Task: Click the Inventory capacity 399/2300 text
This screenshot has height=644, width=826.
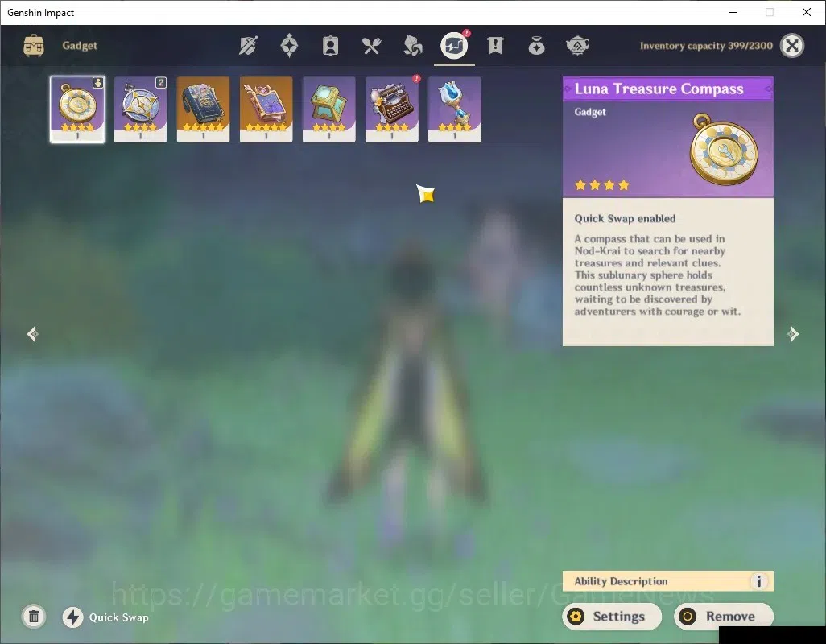Action: tap(706, 46)
